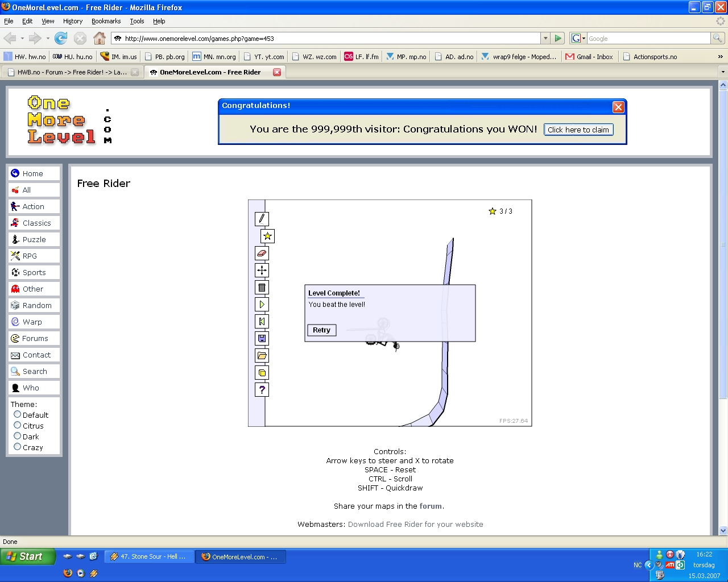The image size is (728, 582).
Task: Open the Sports games category
Action: 34,272
